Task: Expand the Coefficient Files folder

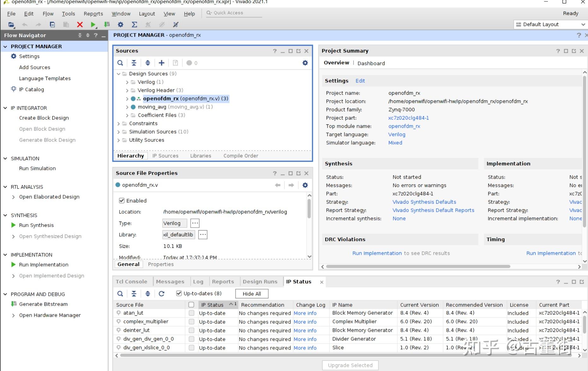Action: tap(127, 115)
